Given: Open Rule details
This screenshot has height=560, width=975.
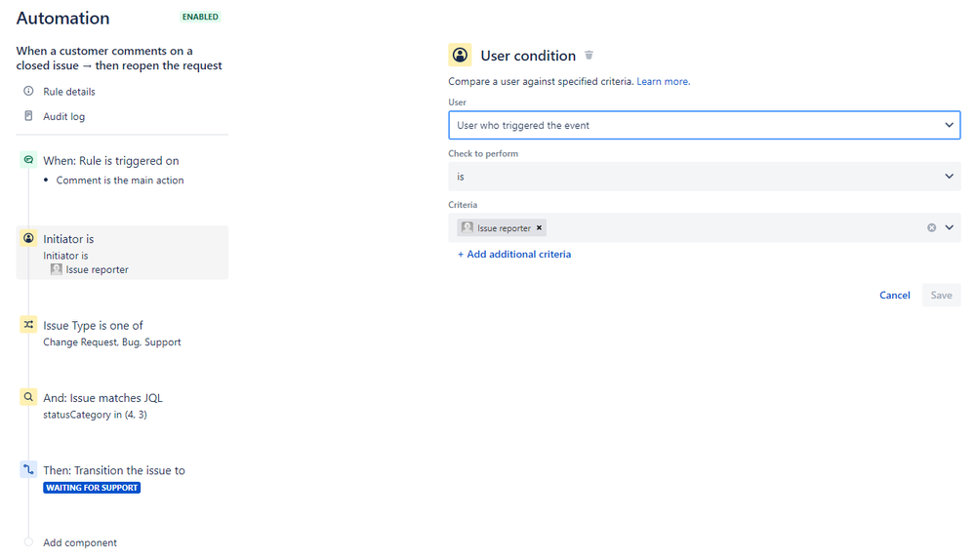Looking at the screenshot, I should 69,92.
